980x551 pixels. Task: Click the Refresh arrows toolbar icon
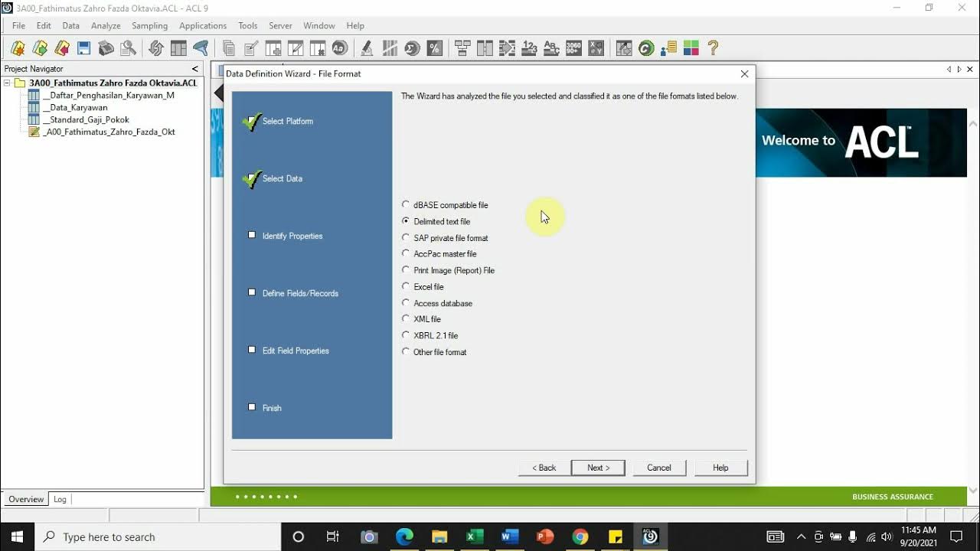156,48
